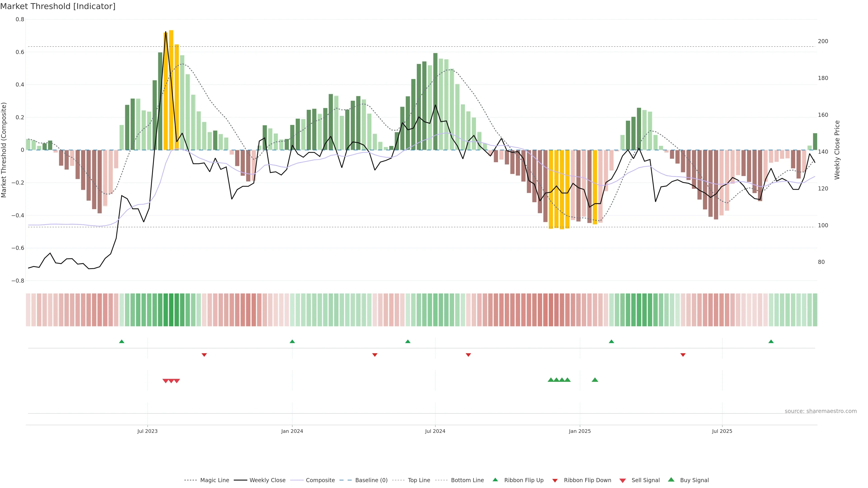
Task: Click the source: sharemaestro.com text
Action: [821, 411]
